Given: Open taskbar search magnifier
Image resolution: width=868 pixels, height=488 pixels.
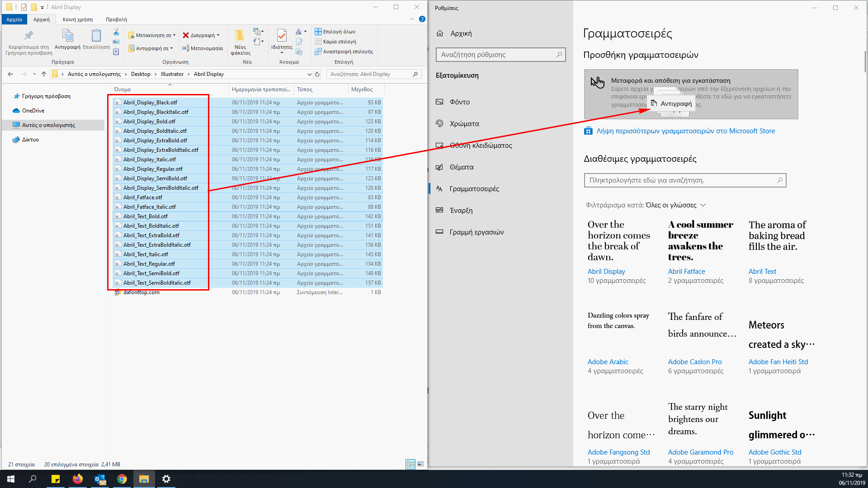Looking at the screenshot, I should point(33,479).
